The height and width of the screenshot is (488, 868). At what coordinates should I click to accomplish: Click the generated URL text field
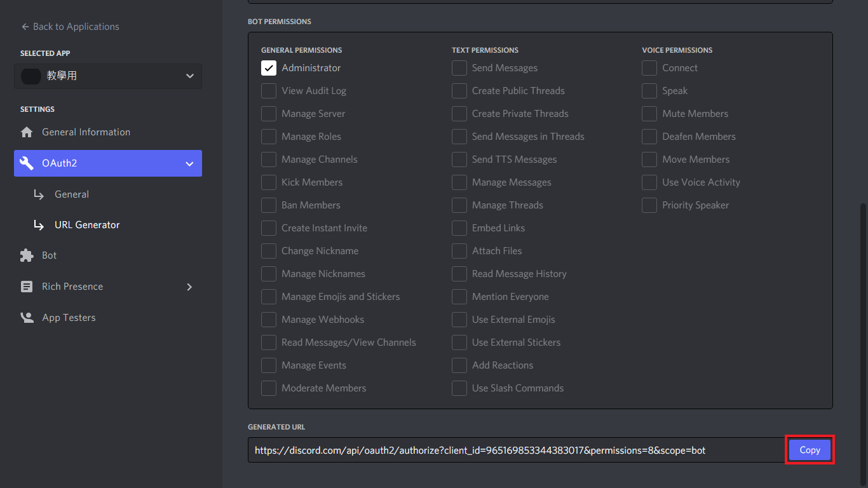(x=515, y=450)
